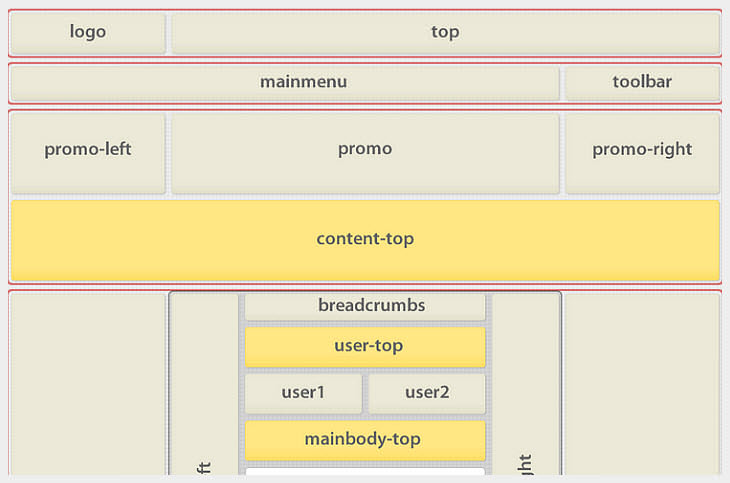Select the toolbar position block
The height and width of the screenshot is (483, 730).
click(x=642, y=83)
